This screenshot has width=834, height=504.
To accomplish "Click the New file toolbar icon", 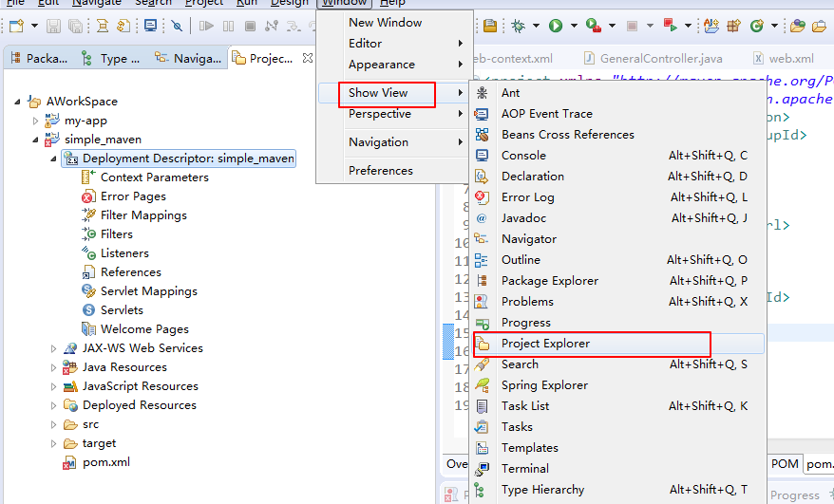I will pyautogui.click(x=16, y=26).
